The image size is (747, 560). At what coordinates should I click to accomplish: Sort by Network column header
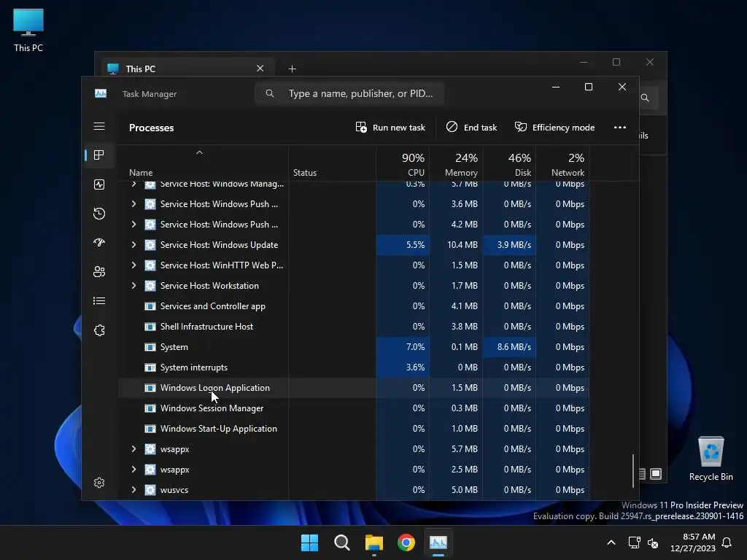click(x=562, y=164)
